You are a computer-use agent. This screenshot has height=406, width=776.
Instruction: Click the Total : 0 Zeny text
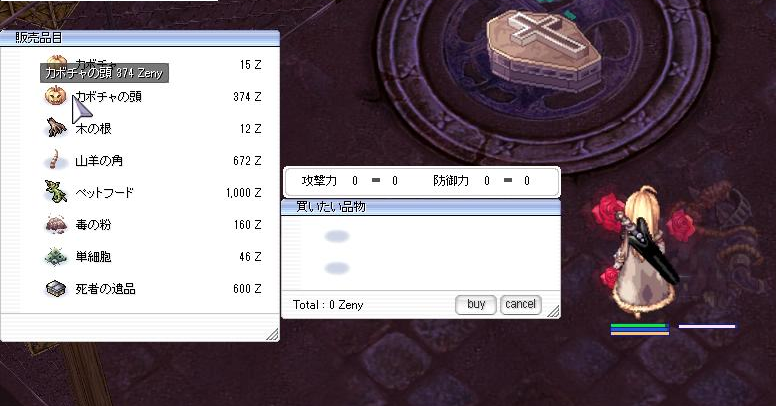[x=328, y=305]
